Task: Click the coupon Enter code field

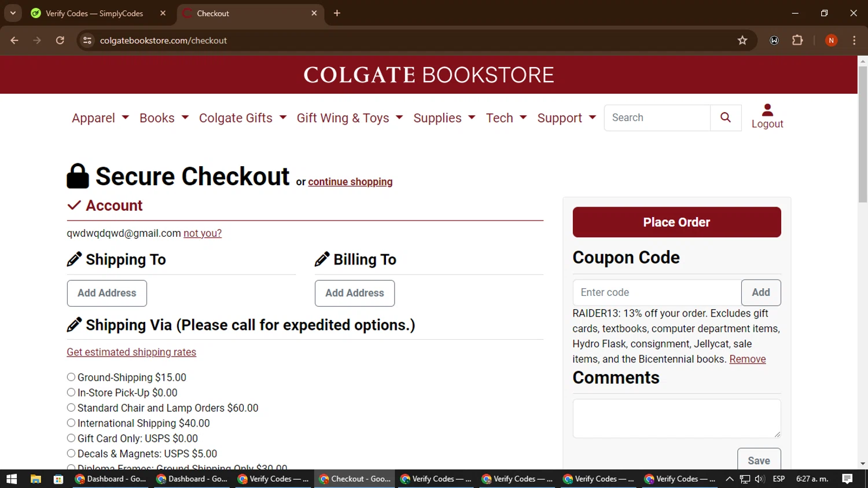Action: click(x=657, y=292)
